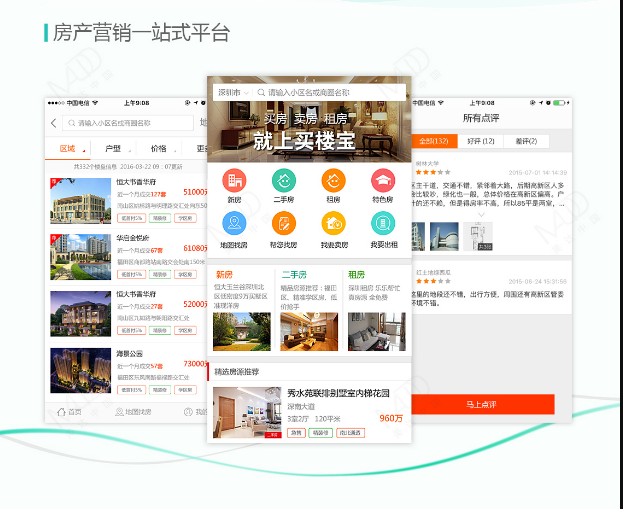Open the 特色房 featured homes icon
Viewport: 623px width, 509px height.
point(382,181)
